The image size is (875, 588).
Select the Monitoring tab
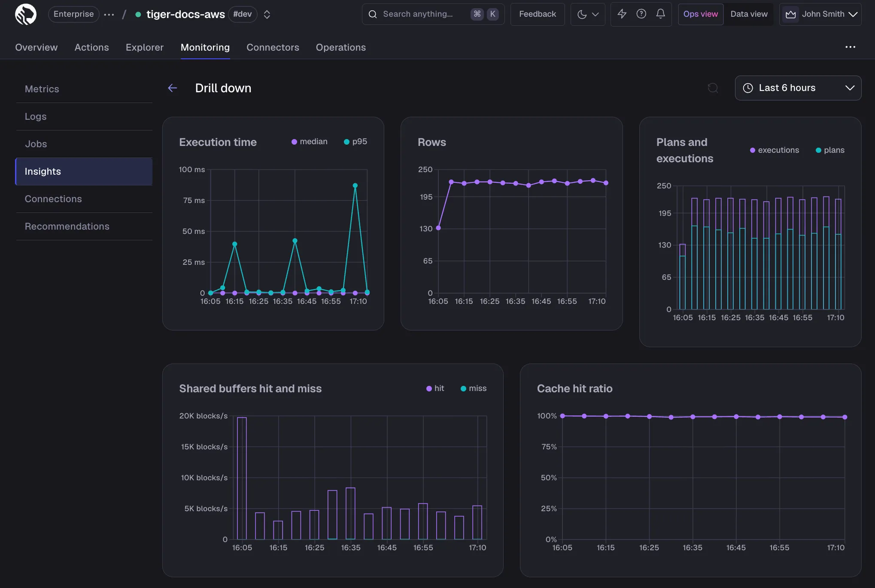205,47
